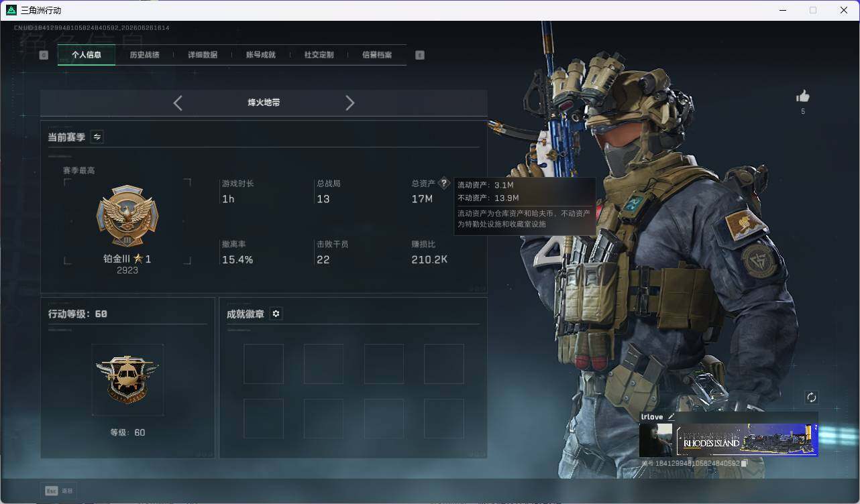
Task: Edit the lrlove nickname with pencil icon
Action: point(671,417)
